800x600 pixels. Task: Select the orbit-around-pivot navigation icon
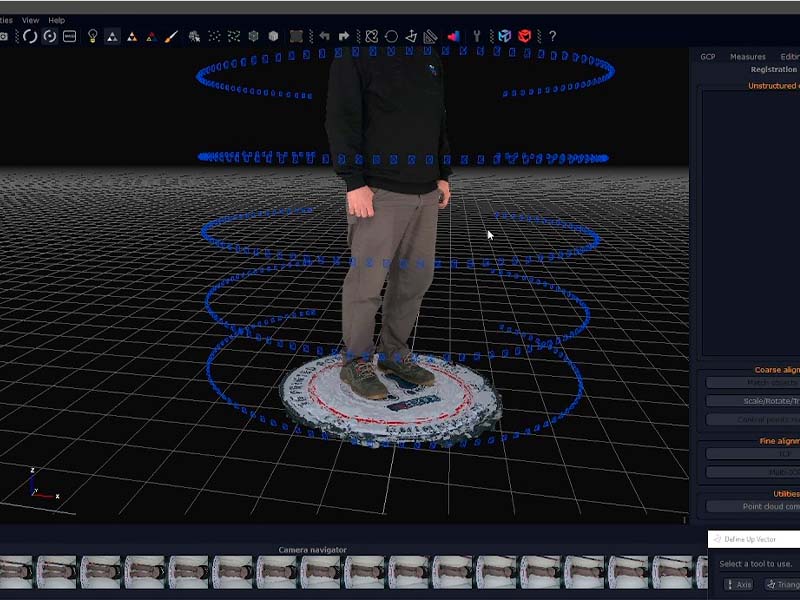coord(50,36)
